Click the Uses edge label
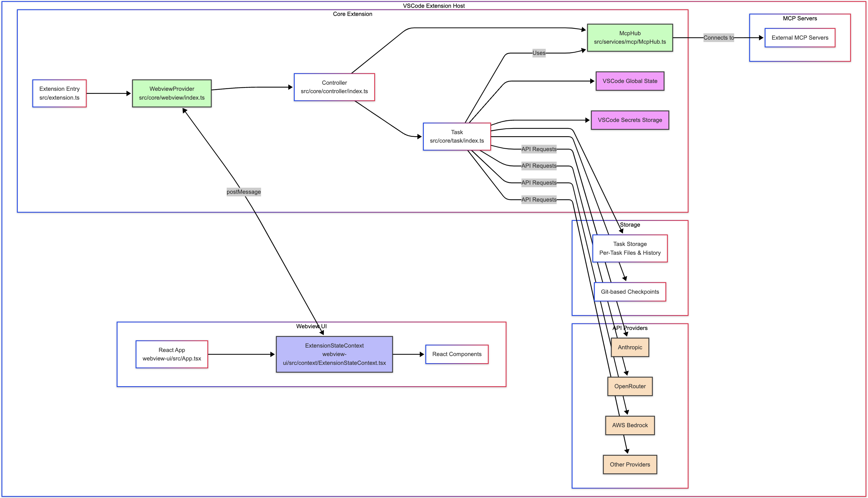The width and height of the screenshot is (868, 498). click(x=539, y=53)
